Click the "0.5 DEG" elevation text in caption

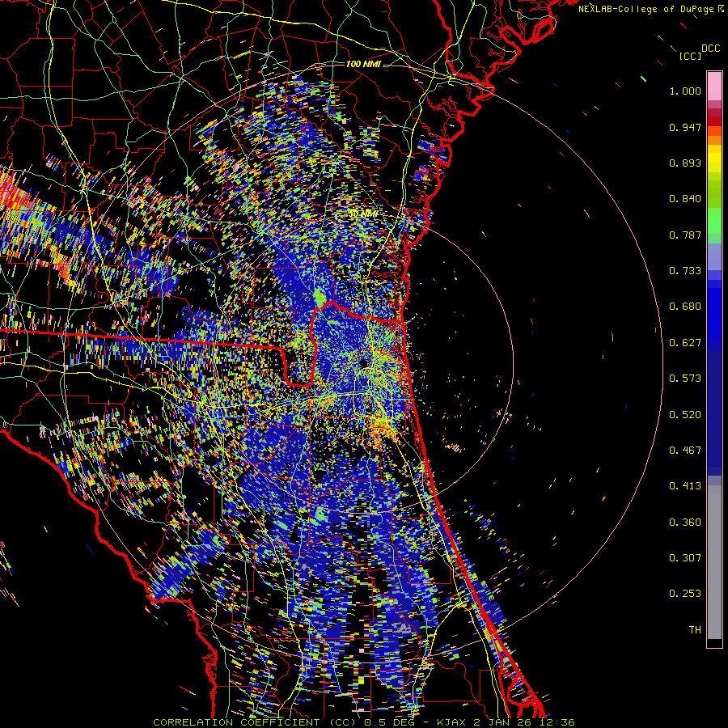point(391,722)
